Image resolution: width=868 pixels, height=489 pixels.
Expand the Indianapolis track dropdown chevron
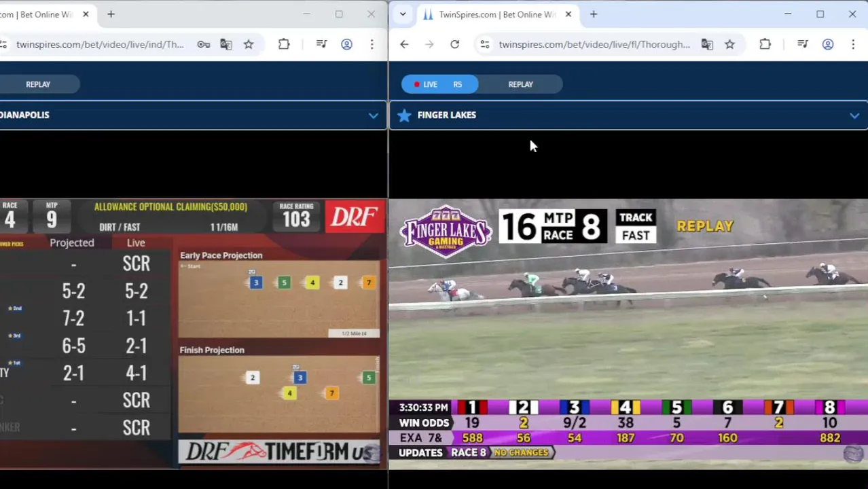tap(373, 115)
